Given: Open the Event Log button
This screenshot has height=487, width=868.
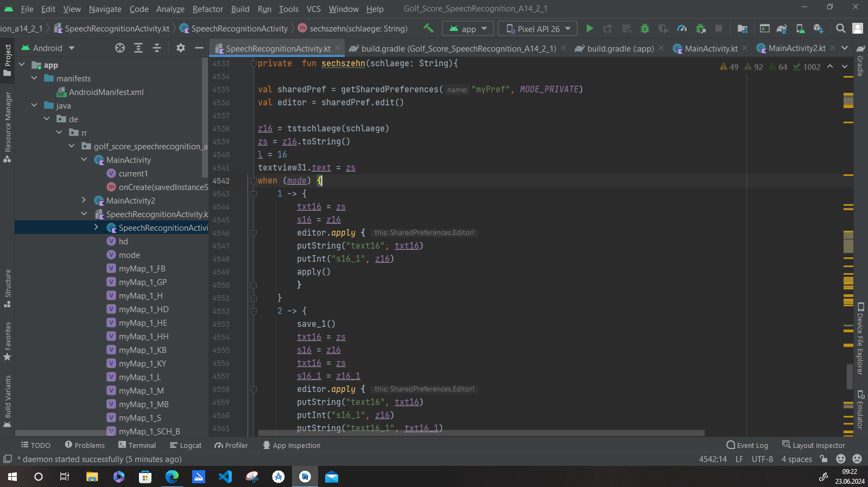Looking at the screenshot, I should tap(747, 445).
